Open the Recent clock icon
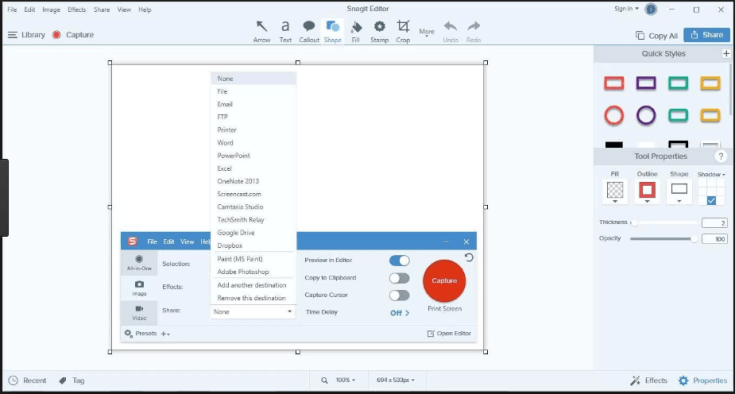This screenshot has height=394, width=735. tap(13, 380)
